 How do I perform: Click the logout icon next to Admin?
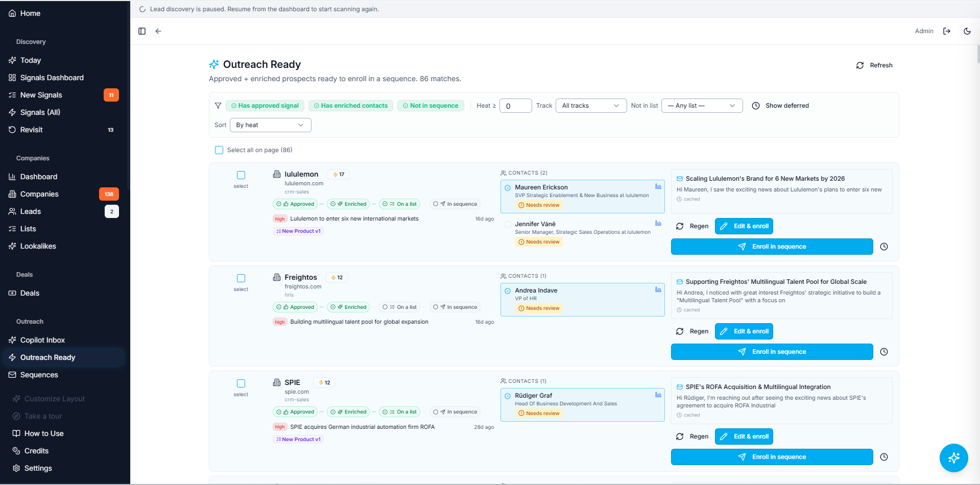(947, 31)
